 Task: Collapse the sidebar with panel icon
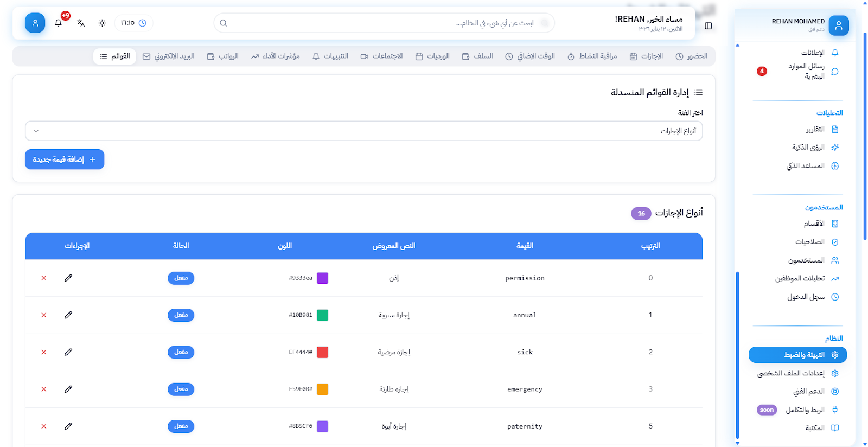tap(708, 25)
